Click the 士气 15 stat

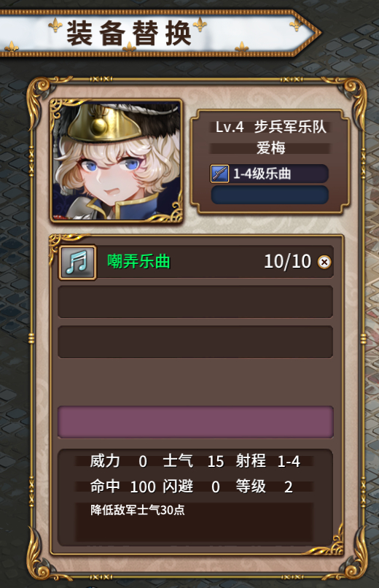(193, 461)
